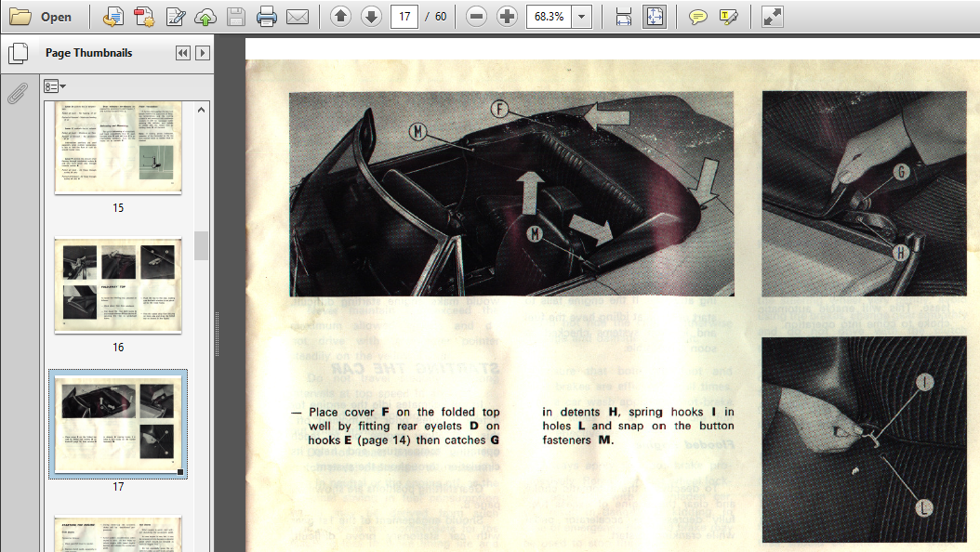Screen dimensions: 980x552
Task: Click the Edit/Sign document icon
Action: point(175,17)
